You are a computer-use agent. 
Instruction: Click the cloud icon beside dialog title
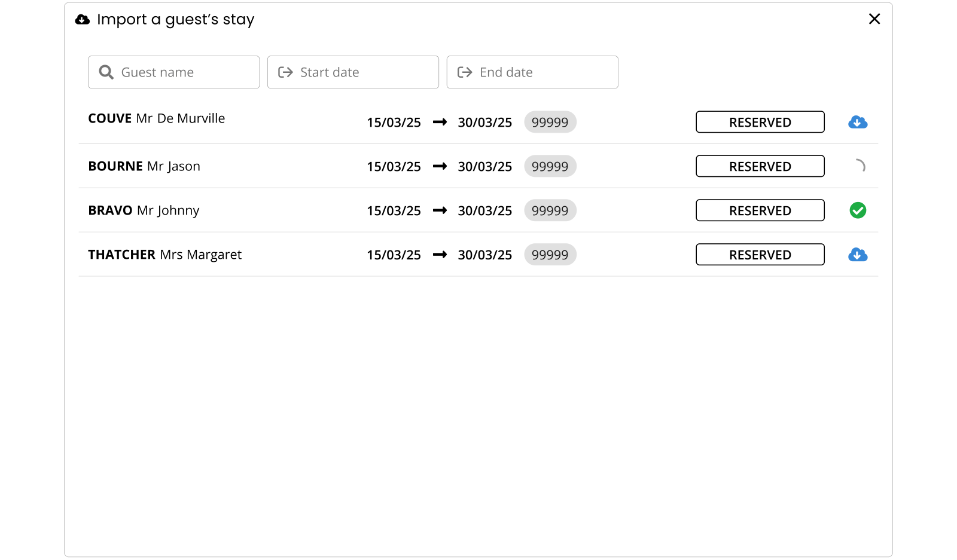(83, 20)
